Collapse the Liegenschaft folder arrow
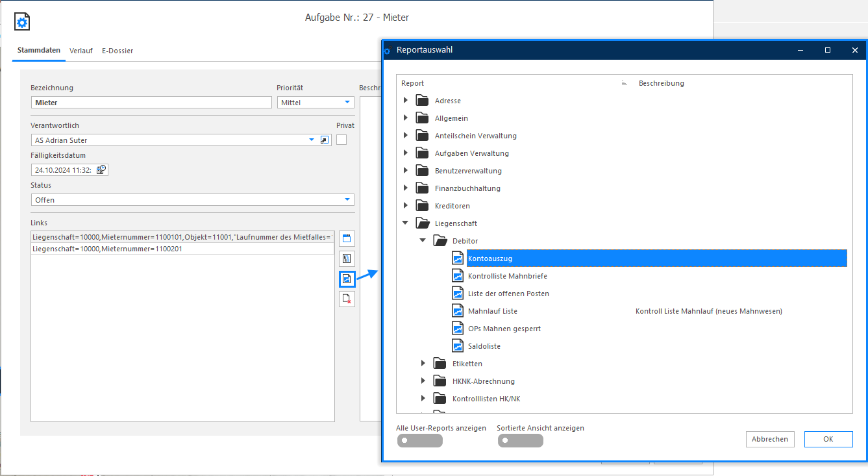The height and width of the screenshot is (476, 868). pos(406,223)
